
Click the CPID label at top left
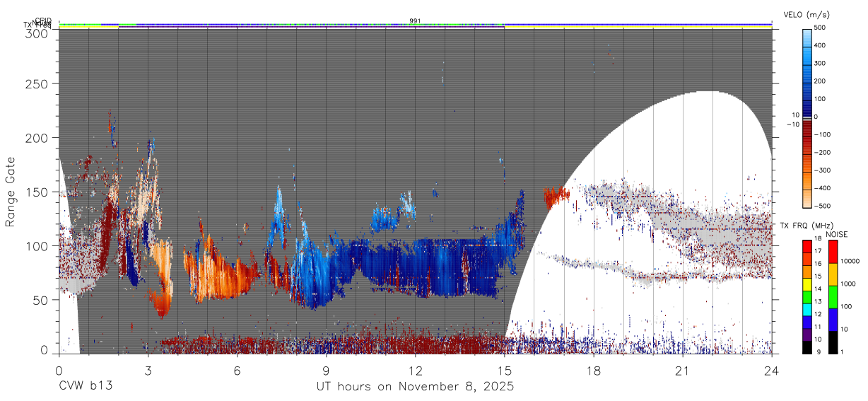coord(43,21)
